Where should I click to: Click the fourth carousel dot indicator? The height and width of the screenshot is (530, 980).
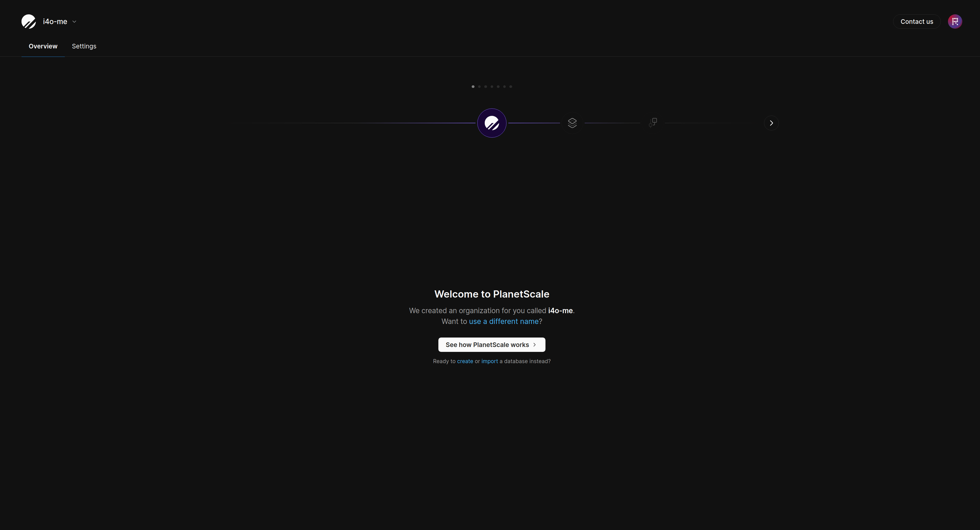click(492, 86)
